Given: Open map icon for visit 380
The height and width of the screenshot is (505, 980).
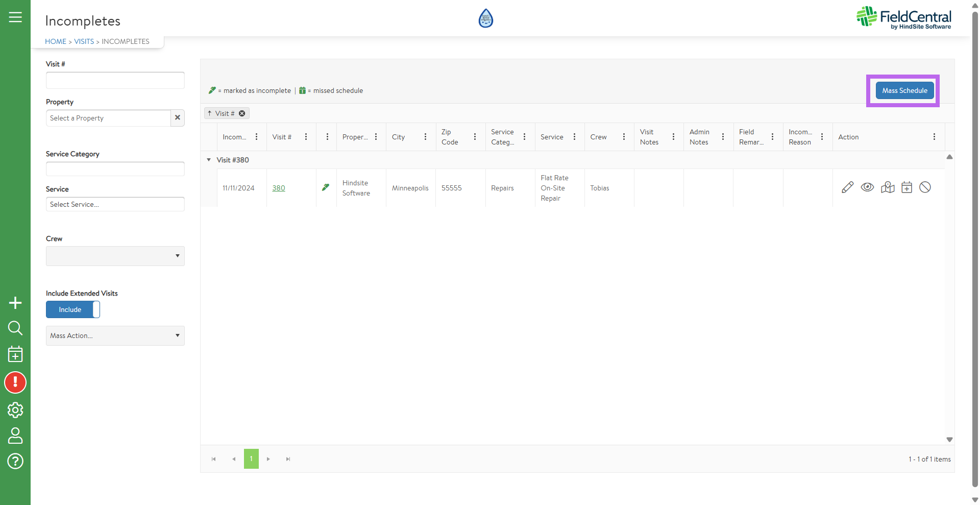Looking at the screenshot, I should [888, 187].
